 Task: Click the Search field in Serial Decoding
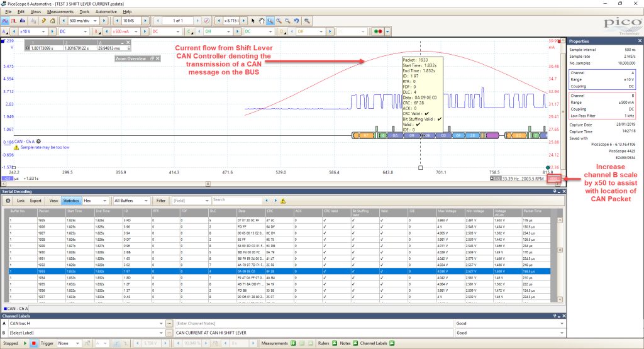pos(237,201)
